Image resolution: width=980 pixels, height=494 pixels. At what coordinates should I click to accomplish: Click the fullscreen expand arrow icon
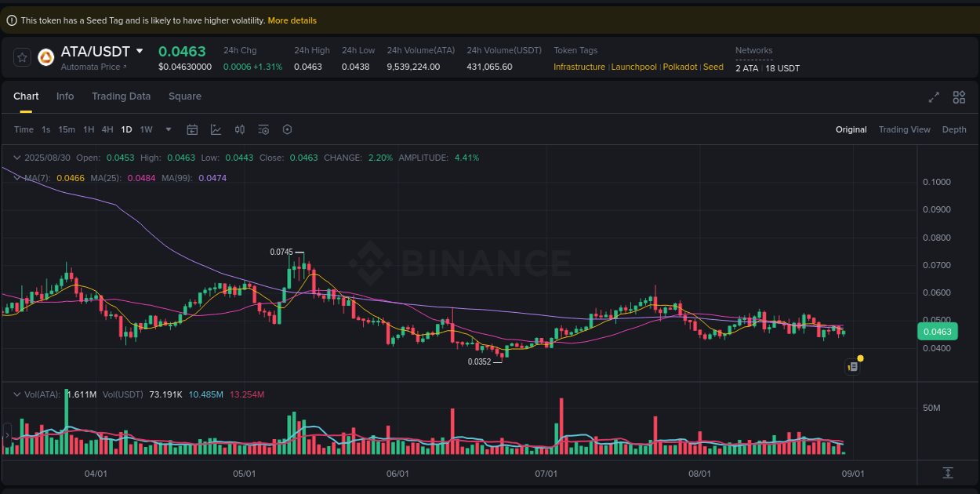[x=933, y=97]
